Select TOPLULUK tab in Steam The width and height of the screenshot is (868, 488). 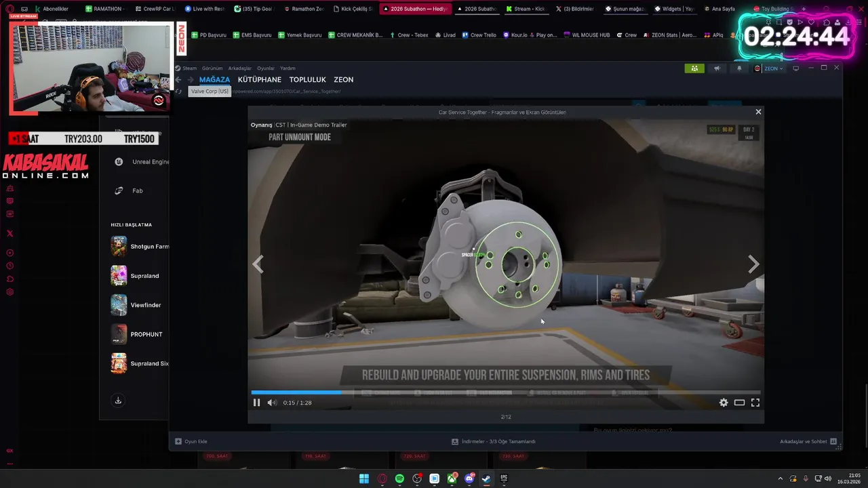coord(307,80)
